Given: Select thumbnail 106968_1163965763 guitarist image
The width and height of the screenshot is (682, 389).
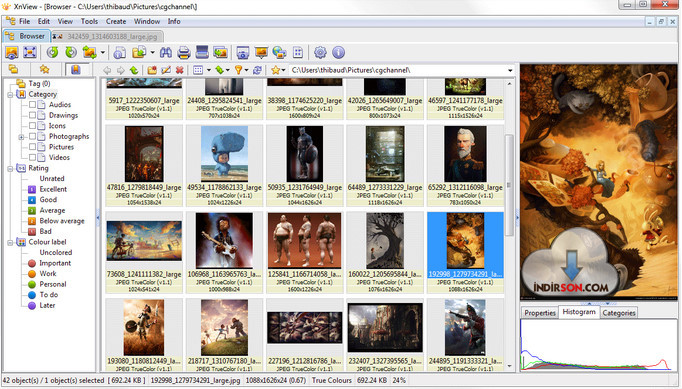Looking at the screenshot, I should point(224,252).
